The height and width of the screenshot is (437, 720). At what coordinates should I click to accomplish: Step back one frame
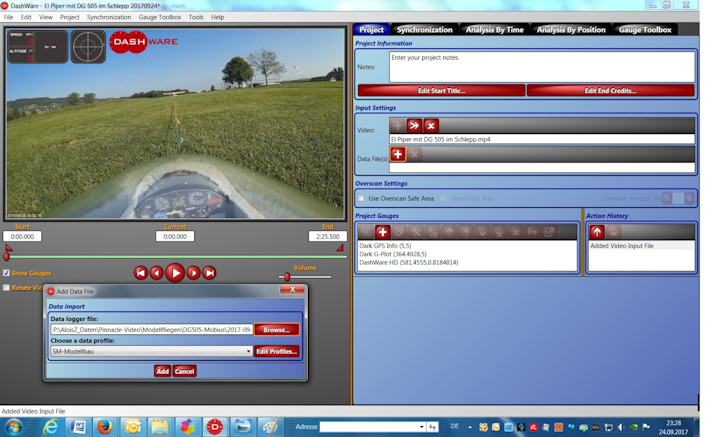pos(157,273)
